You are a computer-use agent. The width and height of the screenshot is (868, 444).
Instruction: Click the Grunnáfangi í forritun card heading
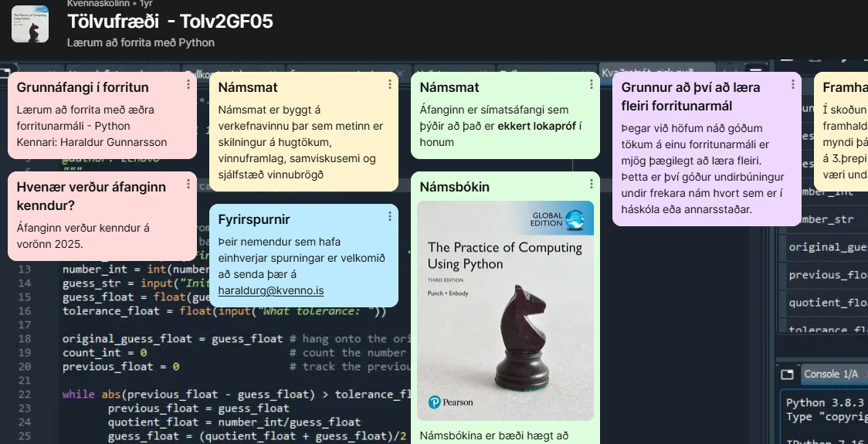point(83,87)
